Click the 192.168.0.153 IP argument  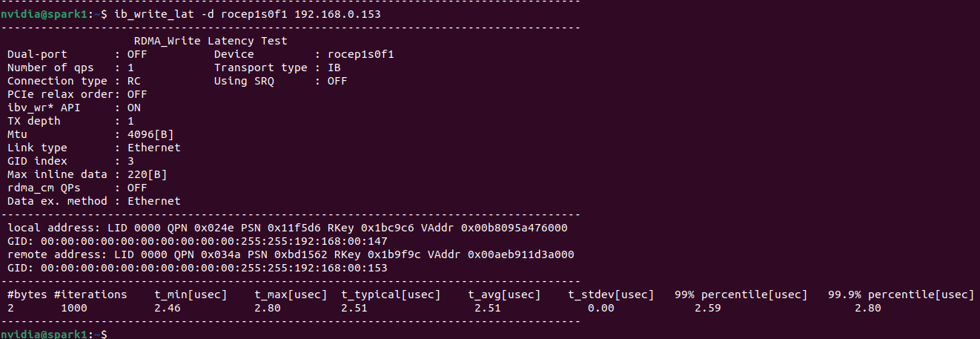339,14
